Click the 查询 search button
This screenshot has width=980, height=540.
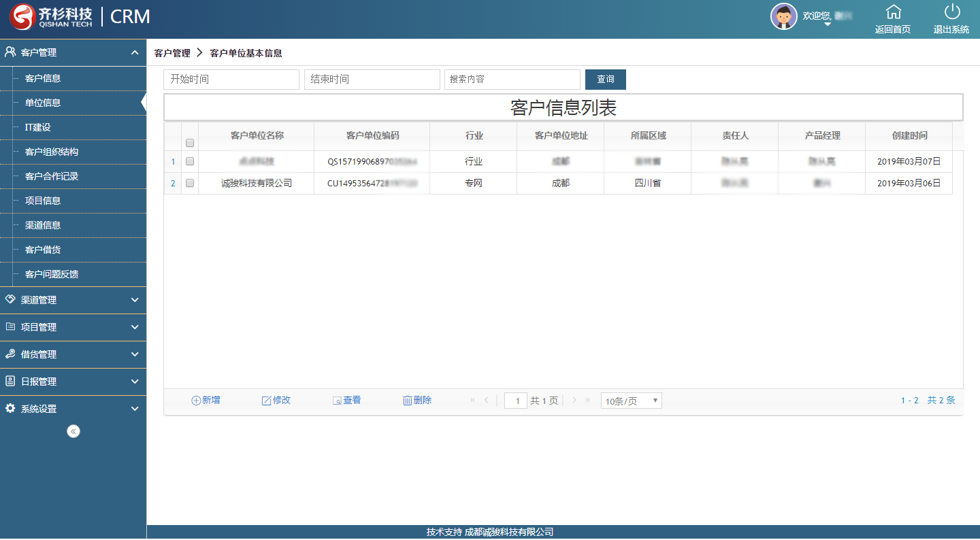tap(605, 80)
